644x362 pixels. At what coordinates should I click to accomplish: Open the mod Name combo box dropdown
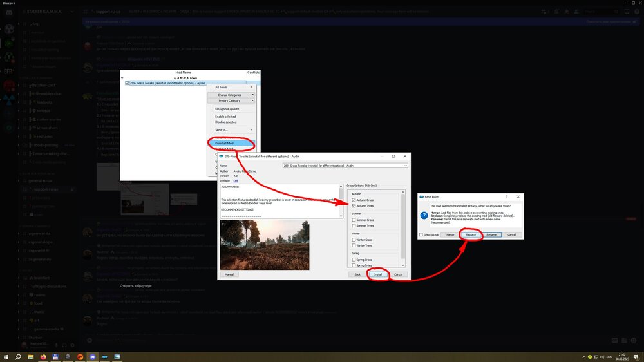coord(405,166)
